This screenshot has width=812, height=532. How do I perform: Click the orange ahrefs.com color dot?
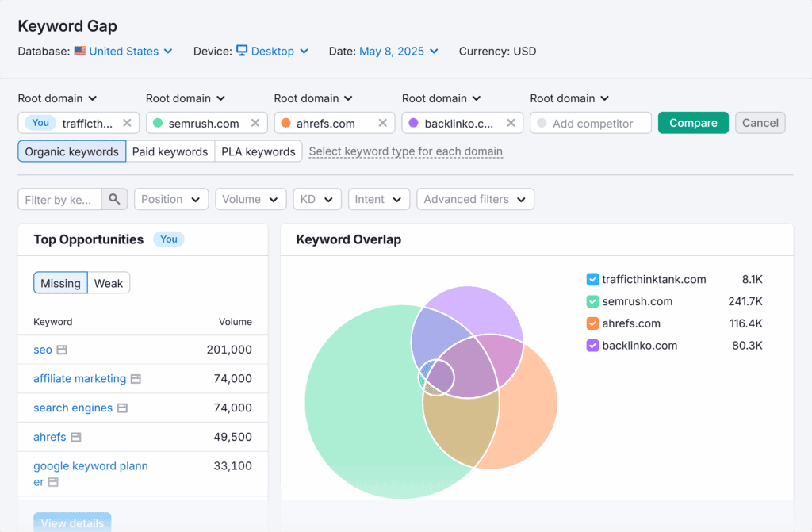click(286, 123)
